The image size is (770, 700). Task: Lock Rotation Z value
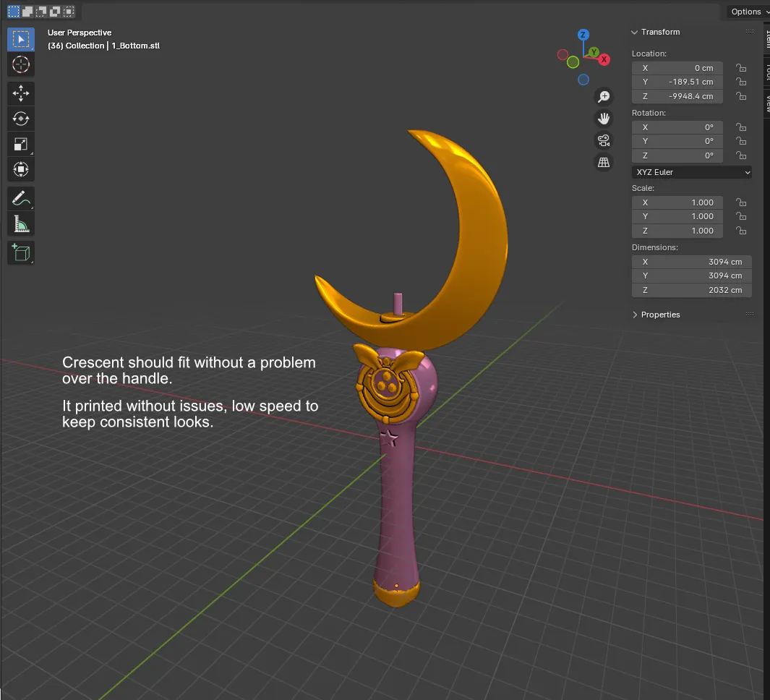[x=741, y=155]
